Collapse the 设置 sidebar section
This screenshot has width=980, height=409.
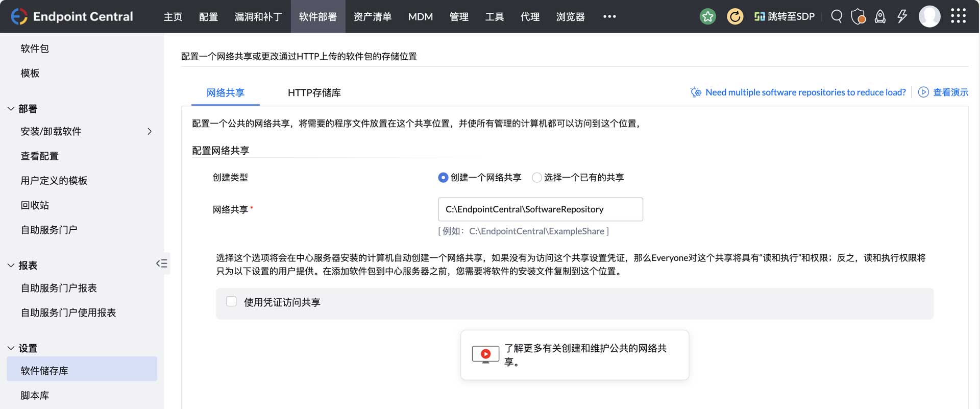11,348
